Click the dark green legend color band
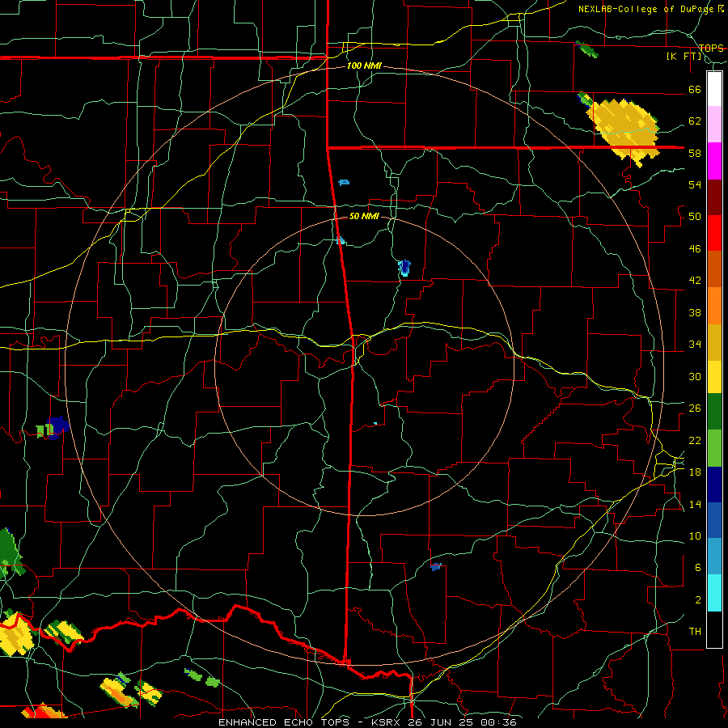Viewport: 728px width, 728px height. (x=714, y=412)
